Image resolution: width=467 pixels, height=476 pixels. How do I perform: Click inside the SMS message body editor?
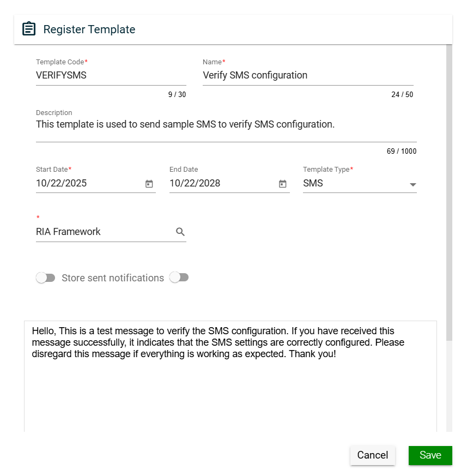pyautogui.click(x=230, y=393)
